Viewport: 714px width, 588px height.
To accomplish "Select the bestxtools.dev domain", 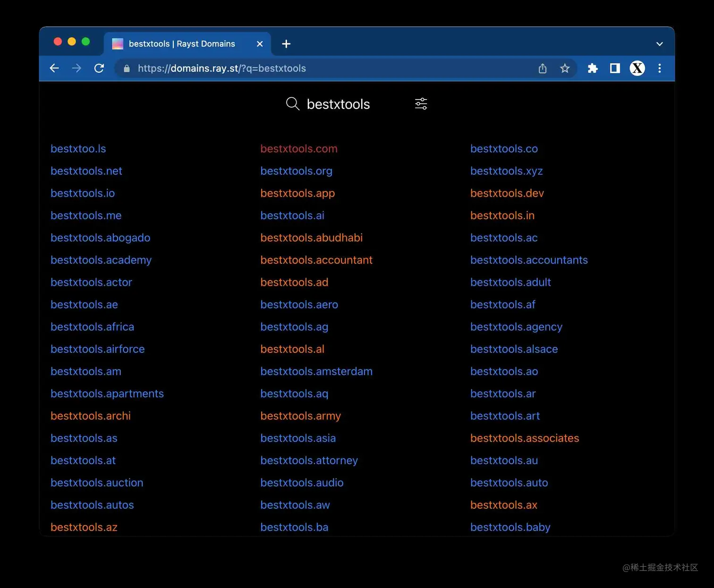I will (x=507, y=193).
